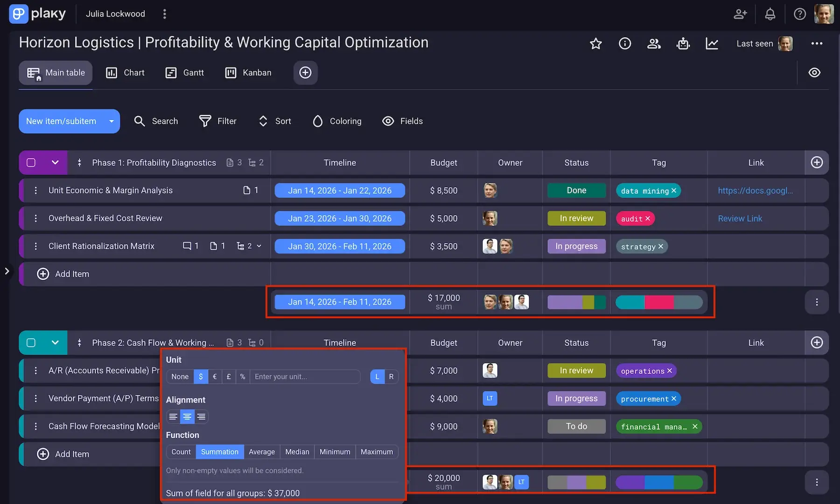Open board members icon
Image resolution: width=840 pixels, height=504 pixels.
pos(654,44)
